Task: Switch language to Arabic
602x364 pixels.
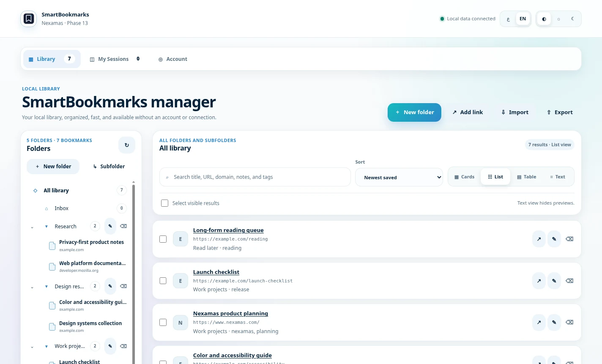Action: pyautogui.click(x=508, y=19)
